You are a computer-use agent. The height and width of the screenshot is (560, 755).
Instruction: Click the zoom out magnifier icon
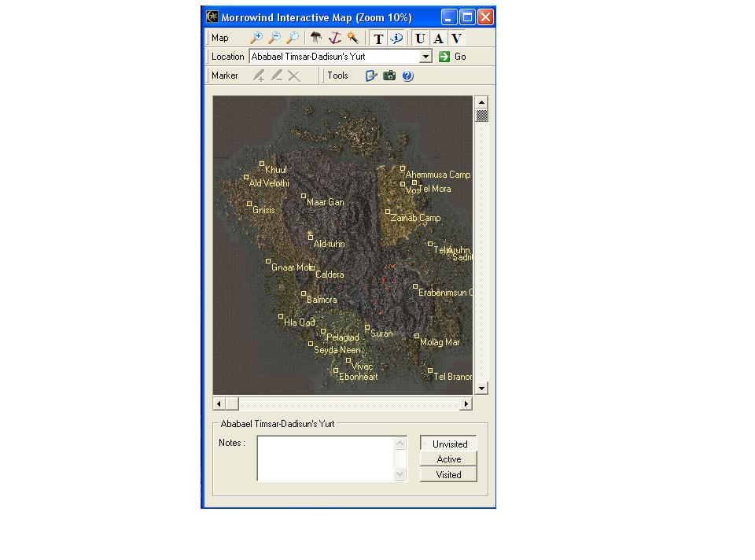click(274, 38)
